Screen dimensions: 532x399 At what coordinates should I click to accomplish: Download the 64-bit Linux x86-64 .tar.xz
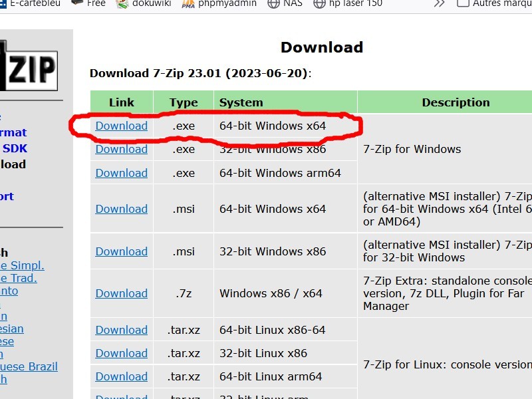[121, 330]
